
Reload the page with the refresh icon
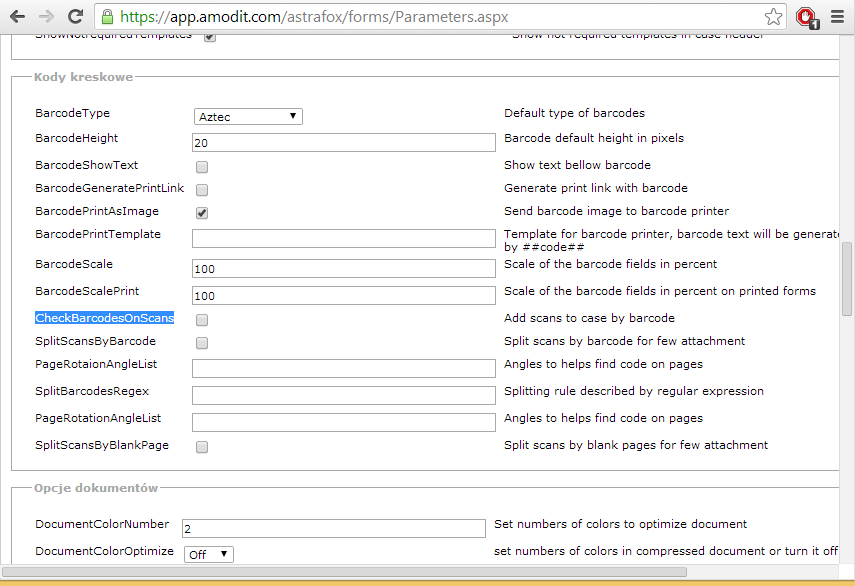coord(75,17)
